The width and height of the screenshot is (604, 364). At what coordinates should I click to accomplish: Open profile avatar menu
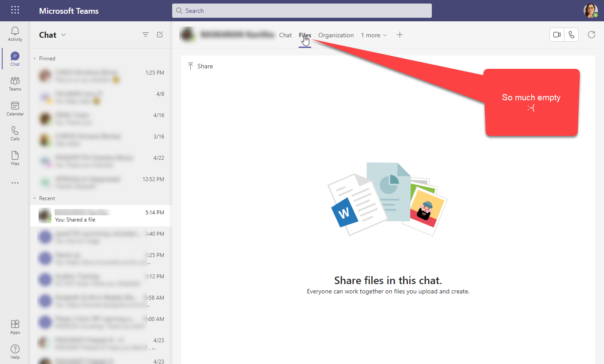(590, 11)
